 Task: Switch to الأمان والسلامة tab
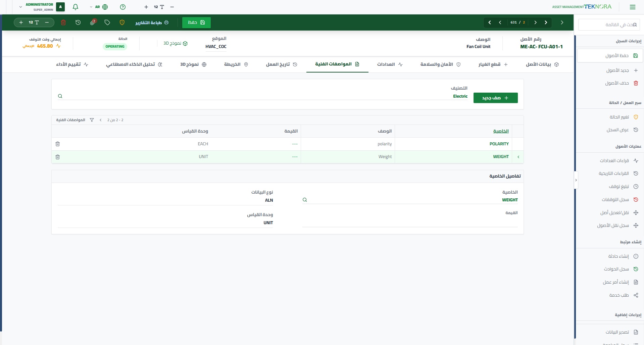pyautogui.click(x=440, y=64)
